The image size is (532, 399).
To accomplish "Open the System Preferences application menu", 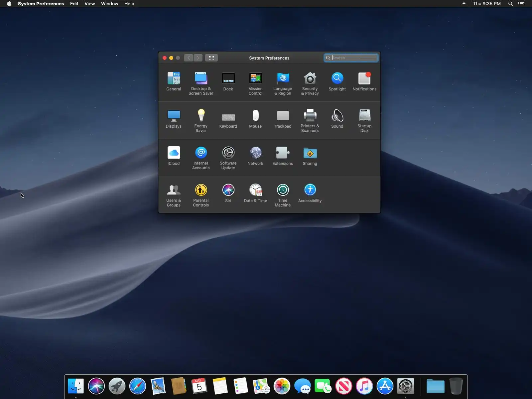I will point(41,4).
